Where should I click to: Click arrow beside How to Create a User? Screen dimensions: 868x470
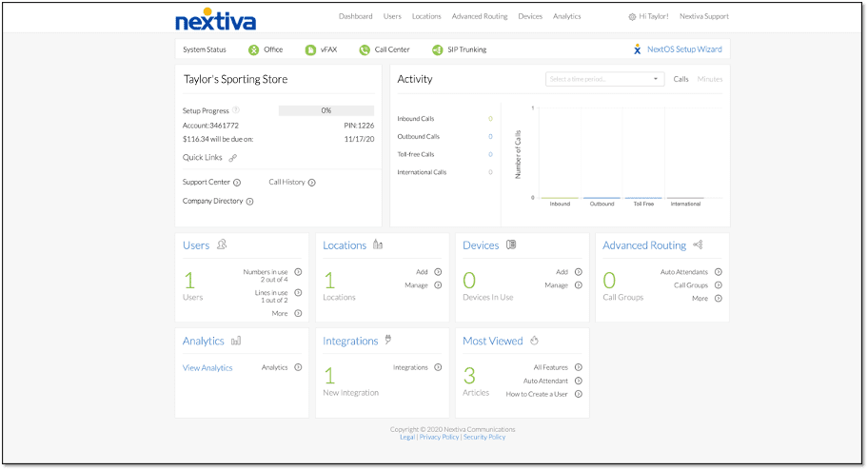click(579, 394)
